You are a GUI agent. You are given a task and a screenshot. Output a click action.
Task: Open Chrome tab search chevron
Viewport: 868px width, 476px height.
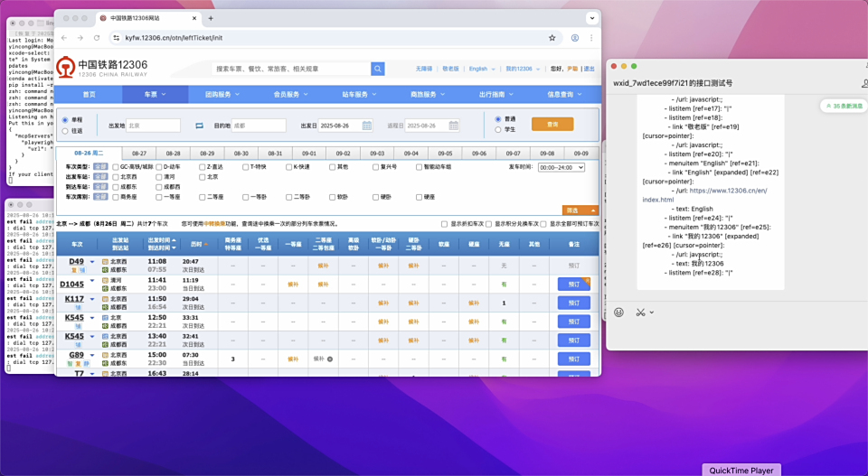[592, 18]
